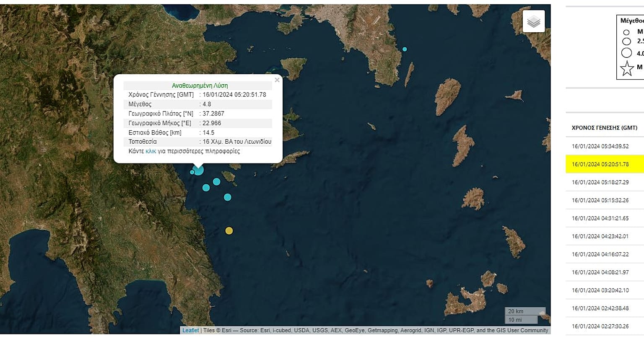Select highlighted row 16/01/2024 05:20:51.78
Image resolution: width=644 pixels, height=362 pixels.
coord(605,164)
